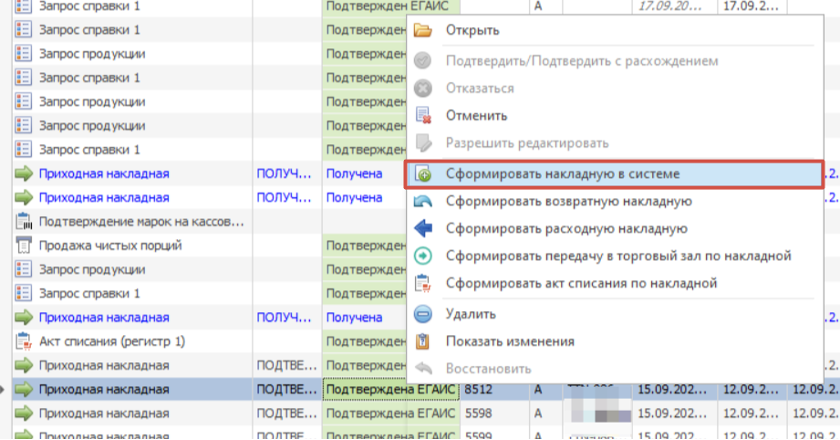
Task: Click the icon for Сформировать акт списания по накладной
Action: (423, 283)
